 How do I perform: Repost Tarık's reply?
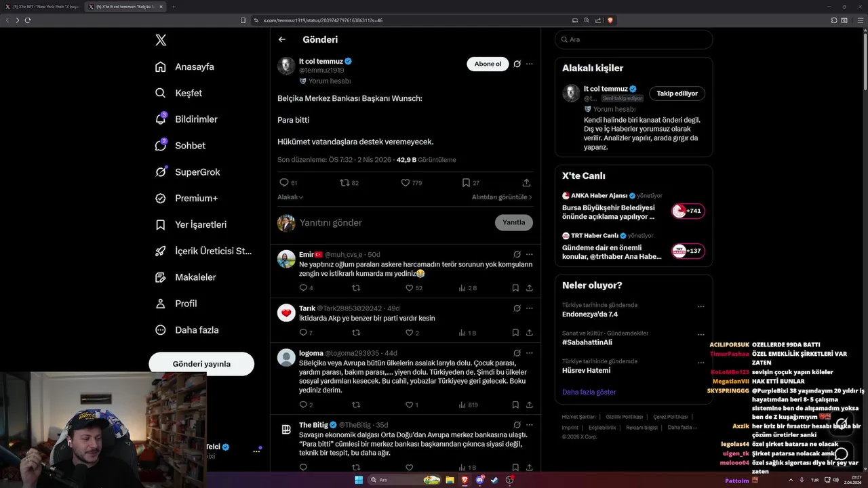[x=356, y=333]
